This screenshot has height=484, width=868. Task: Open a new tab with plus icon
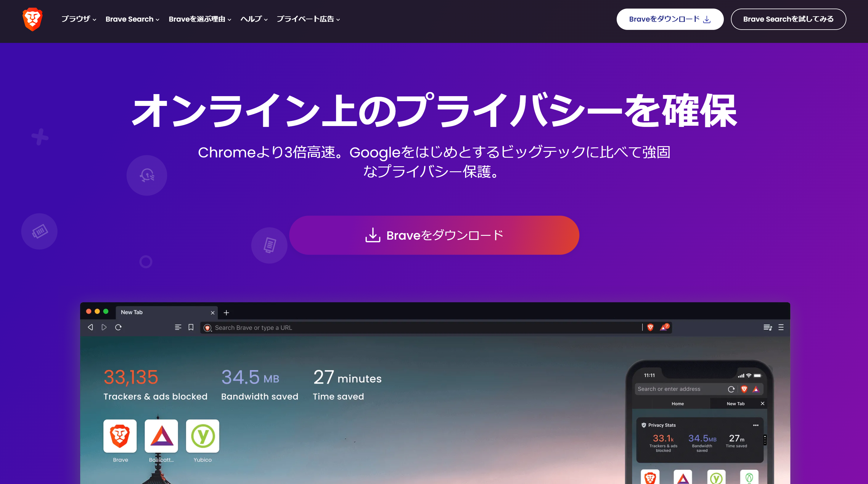pyautogui.click(x=226, y=313)
